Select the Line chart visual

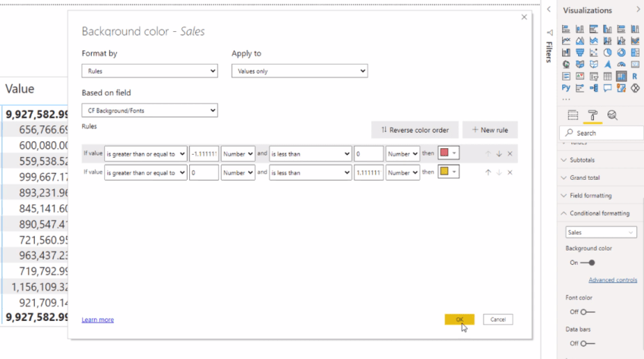pyautogui.click(x=566, y=41)
